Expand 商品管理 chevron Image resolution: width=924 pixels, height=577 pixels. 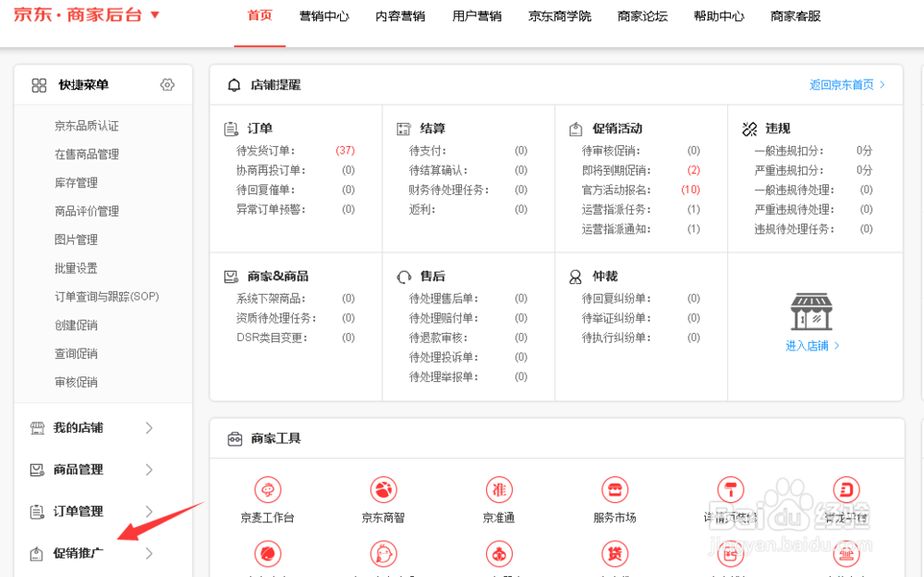(149, 470)
